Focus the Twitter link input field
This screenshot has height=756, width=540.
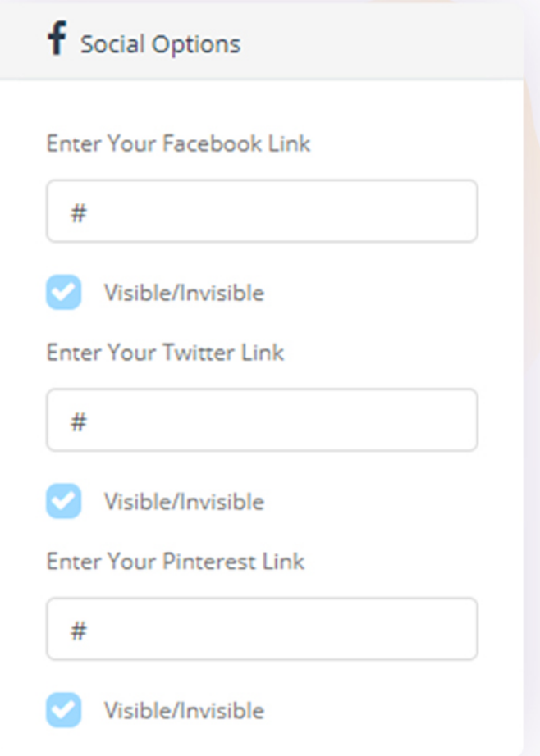(x=262, y=420)
